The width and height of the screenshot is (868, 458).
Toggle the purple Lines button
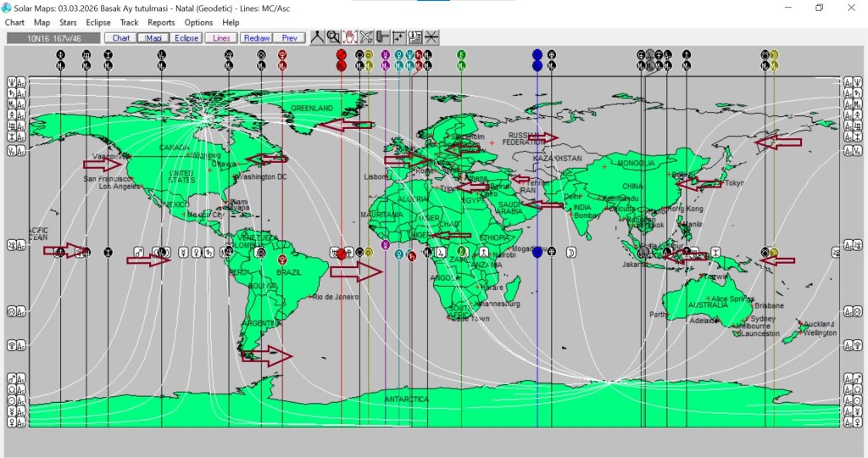click(220, 38)
